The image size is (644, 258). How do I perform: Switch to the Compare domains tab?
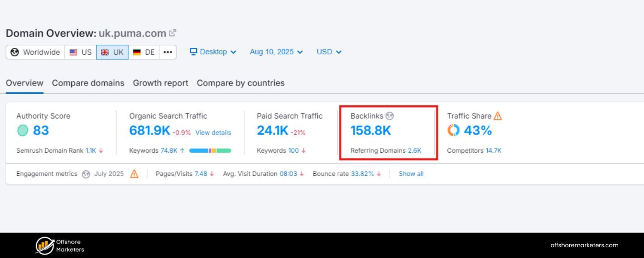(x=88, y=83)
